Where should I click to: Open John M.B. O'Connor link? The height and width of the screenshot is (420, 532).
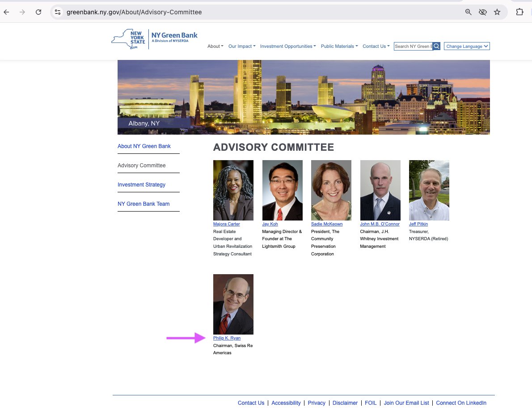pos(380,224)
